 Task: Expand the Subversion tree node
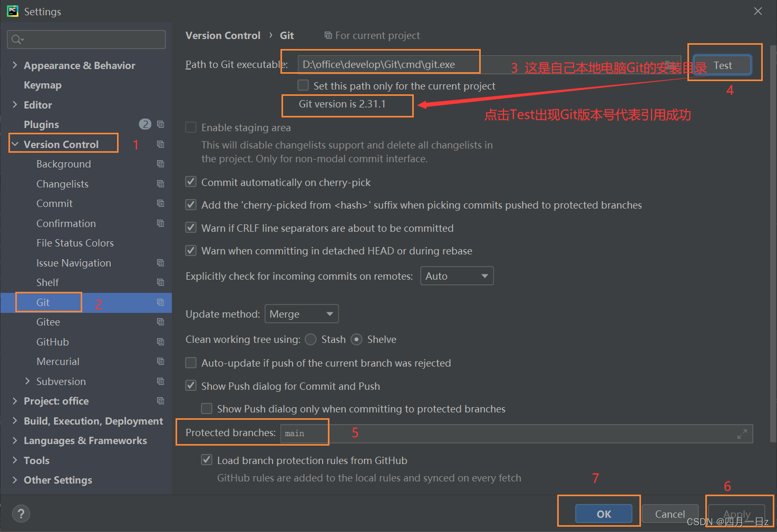coord(27,381)
